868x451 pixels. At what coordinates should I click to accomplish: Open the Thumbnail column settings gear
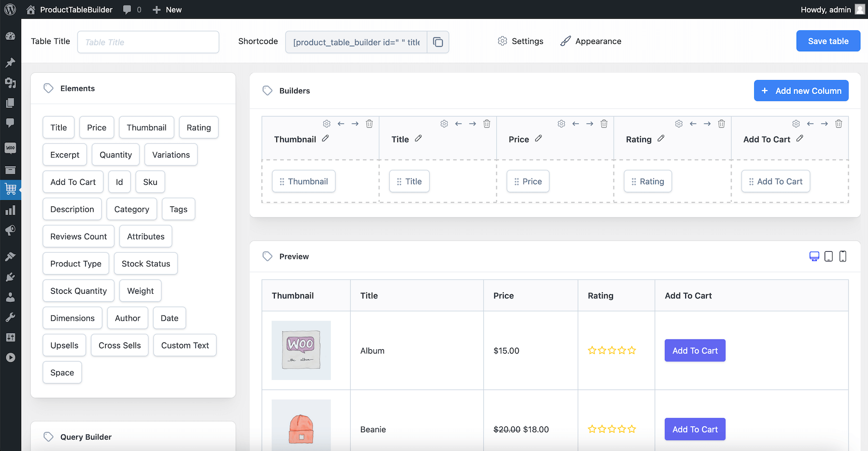click(326, 123)
